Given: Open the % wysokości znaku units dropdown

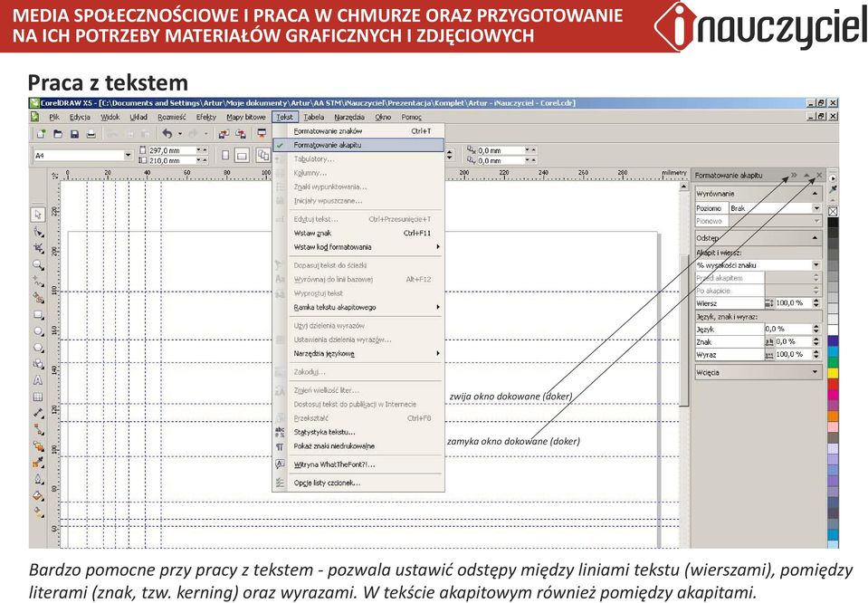Looking at the screenshot, I should [x=816, y=265].
